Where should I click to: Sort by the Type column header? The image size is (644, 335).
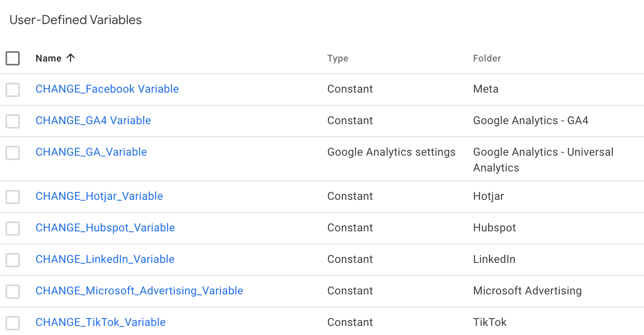pos(338,58)
